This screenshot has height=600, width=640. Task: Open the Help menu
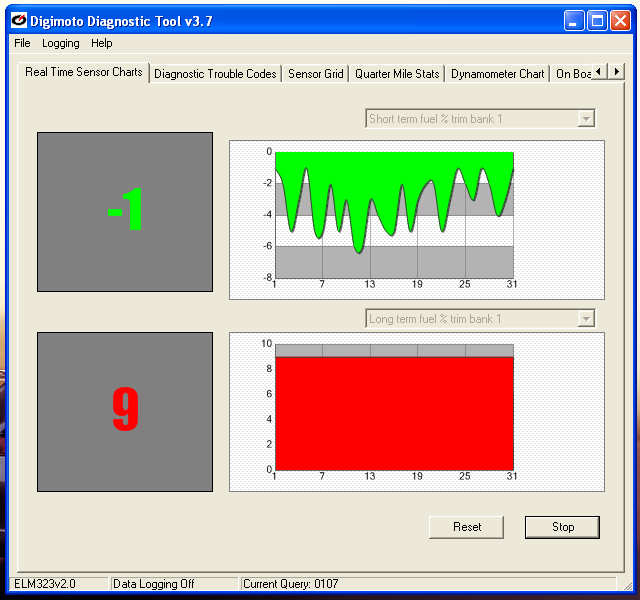coord(102,43)
